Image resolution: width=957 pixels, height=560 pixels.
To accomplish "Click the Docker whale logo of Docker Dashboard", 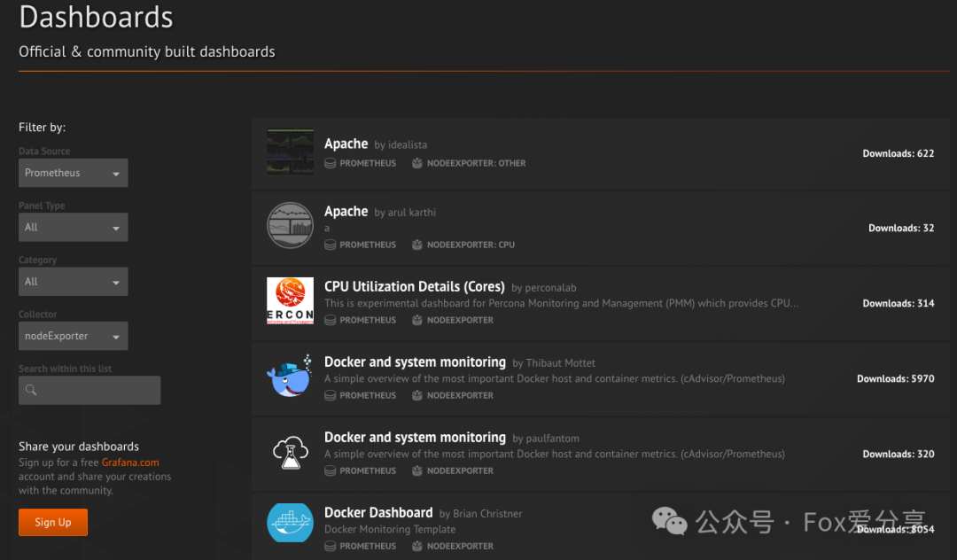I will pos(290,523).
